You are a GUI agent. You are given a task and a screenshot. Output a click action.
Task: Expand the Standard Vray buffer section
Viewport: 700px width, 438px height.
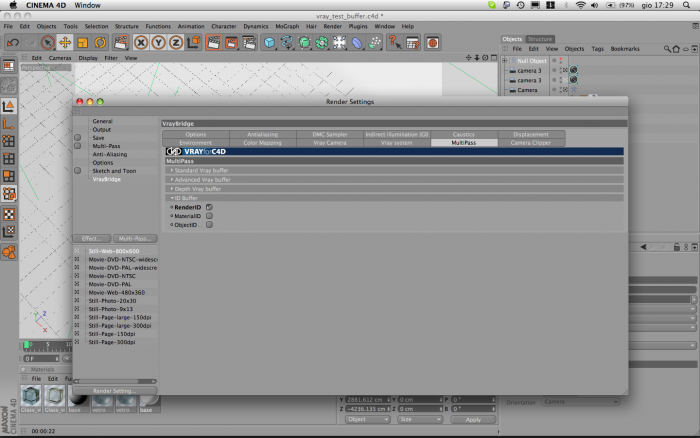(172, 170)
